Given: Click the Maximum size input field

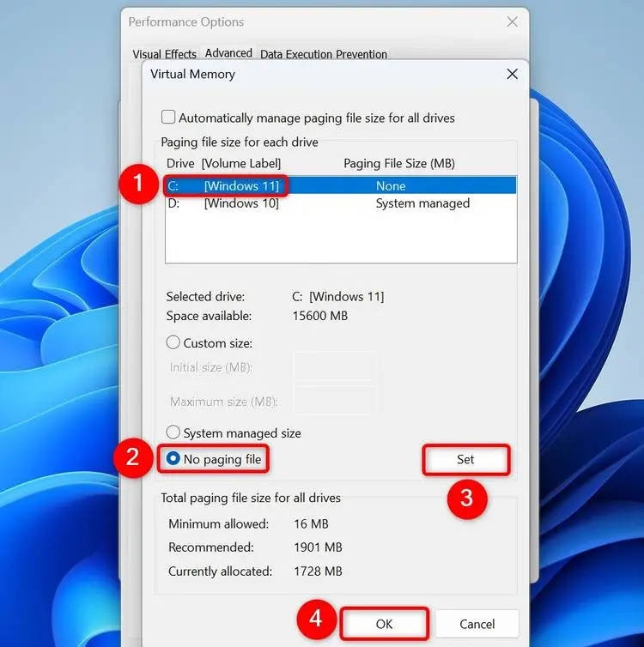Looking at the screenshot, I should (334, 400).
